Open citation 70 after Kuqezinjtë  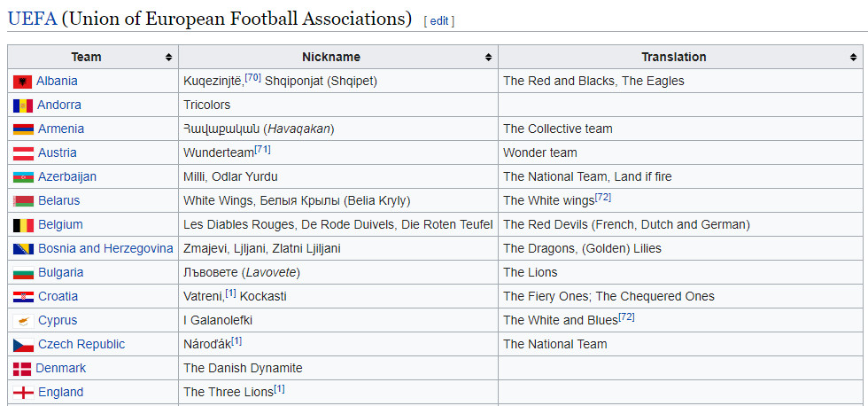[253, 77]
